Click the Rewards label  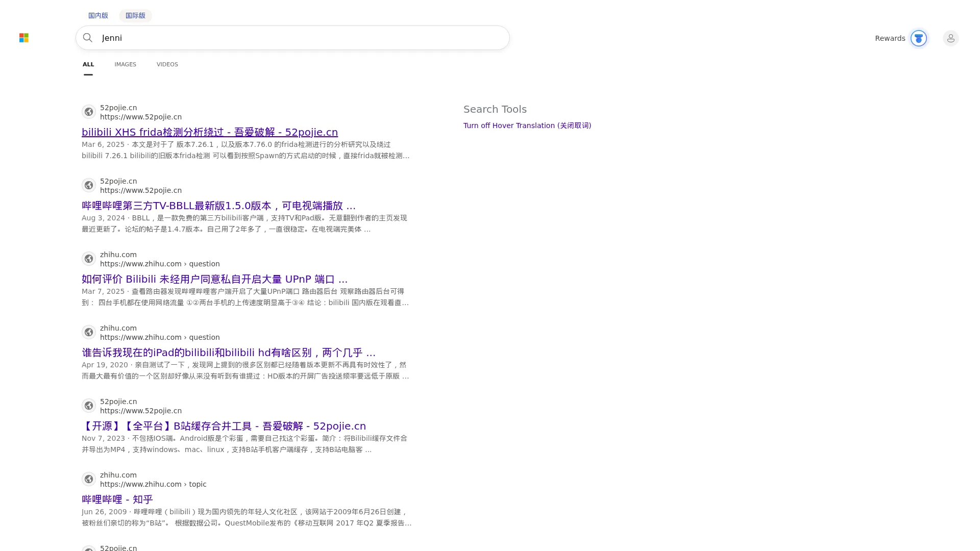click(x=890, y=38)
